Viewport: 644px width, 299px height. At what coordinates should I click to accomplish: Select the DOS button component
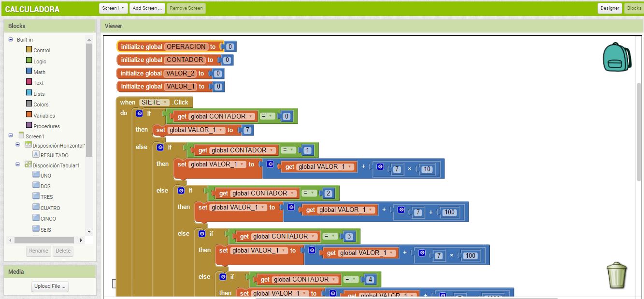tap(45, 186)
